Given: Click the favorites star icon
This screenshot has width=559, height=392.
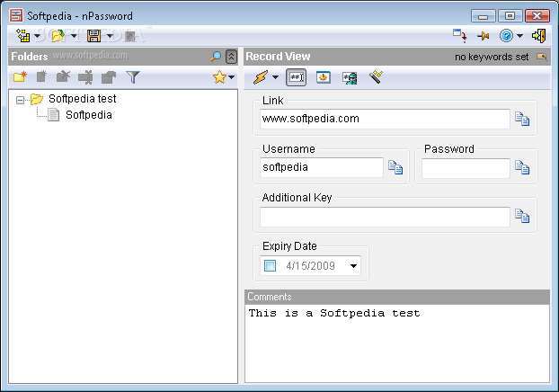Looking at the screenshot, I should tap(219, 77).
